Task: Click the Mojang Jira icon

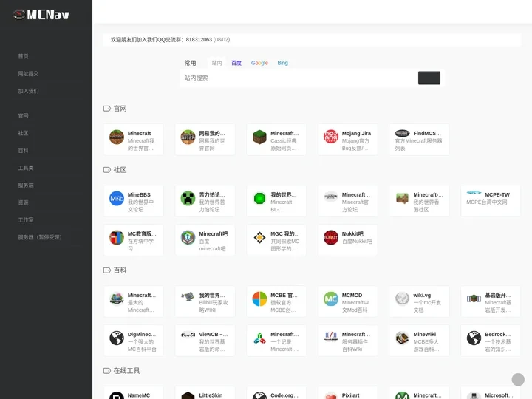Action: point(331,137)
